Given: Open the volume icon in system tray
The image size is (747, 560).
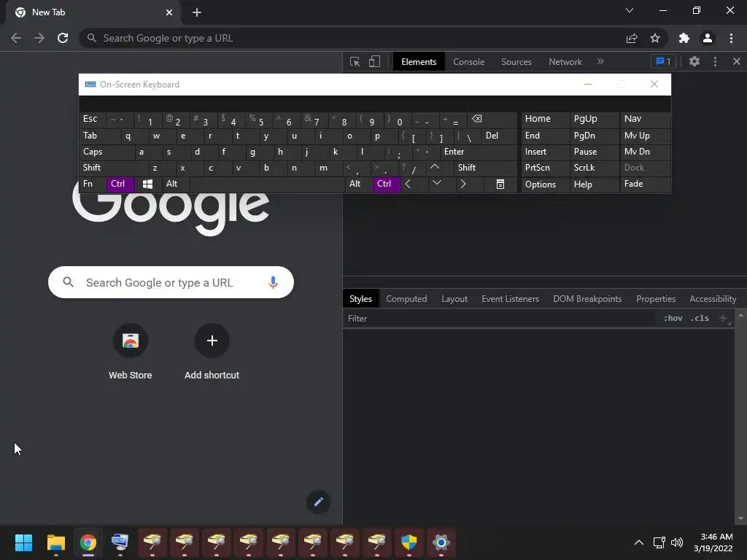Looking at the screenshot, I should click(677, 542).
